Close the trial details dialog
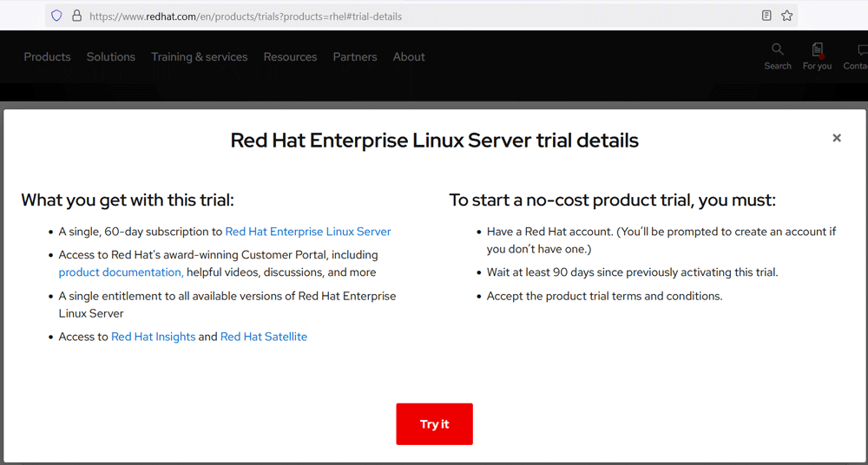This screenshot has width=868, height=465. 837,138
